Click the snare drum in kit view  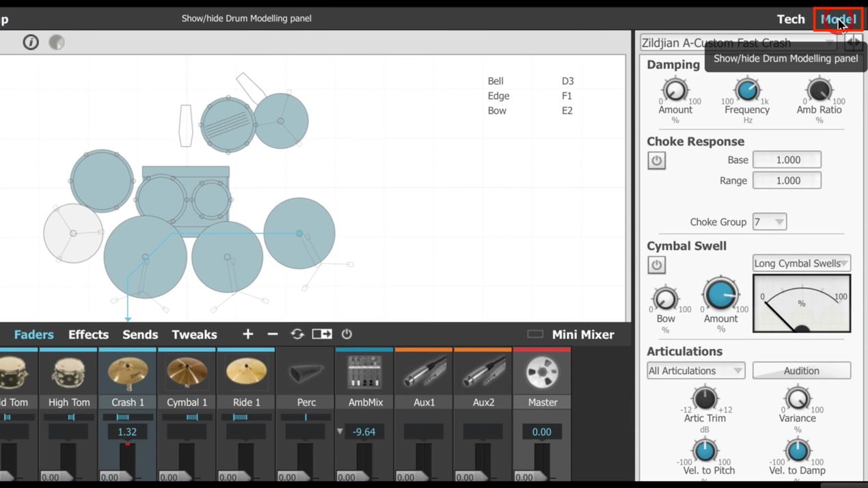pos(228,125)
